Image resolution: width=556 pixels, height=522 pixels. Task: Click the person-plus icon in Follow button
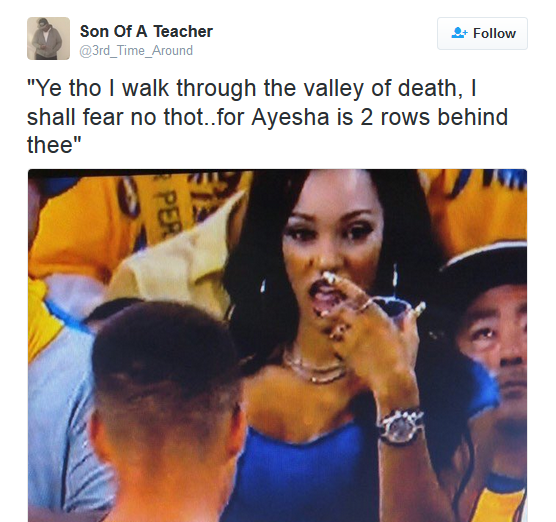click(460, 33)
